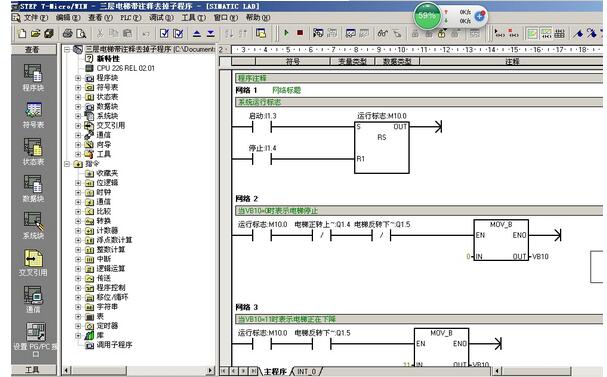The width and height of the screenshot is (607, 377).
Task: Click the blue plus icon on floating widget
Action: (479, 16)
